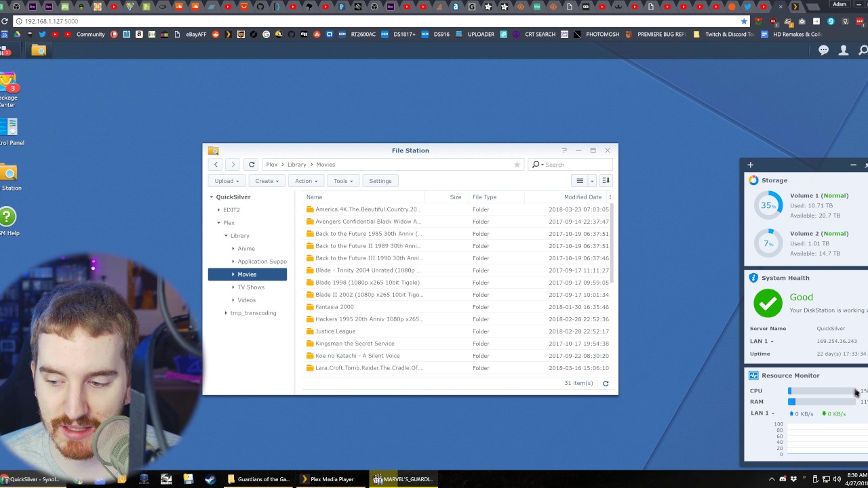Star the Movies folder as favorite

point(517,164)
